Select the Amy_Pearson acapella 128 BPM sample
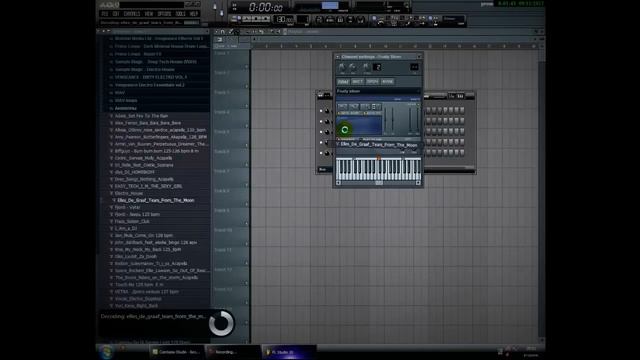640x360 pixels. point(160,137)
